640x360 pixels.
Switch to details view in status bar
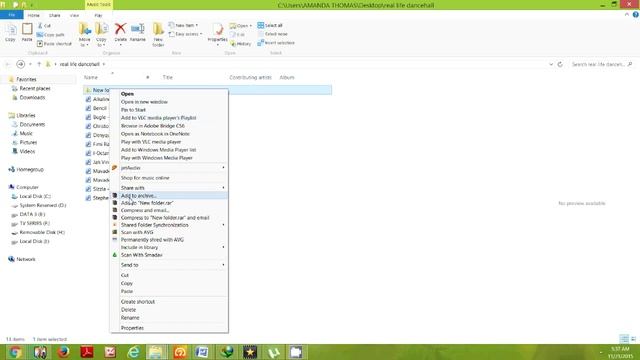tap(624, 339)
